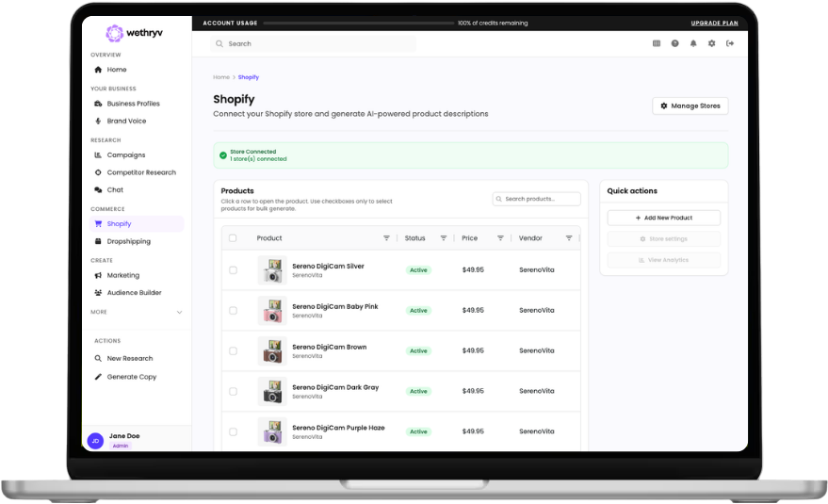Focus the Search products field
Viewport: 828px width, 504px height.
pos(537,199)
